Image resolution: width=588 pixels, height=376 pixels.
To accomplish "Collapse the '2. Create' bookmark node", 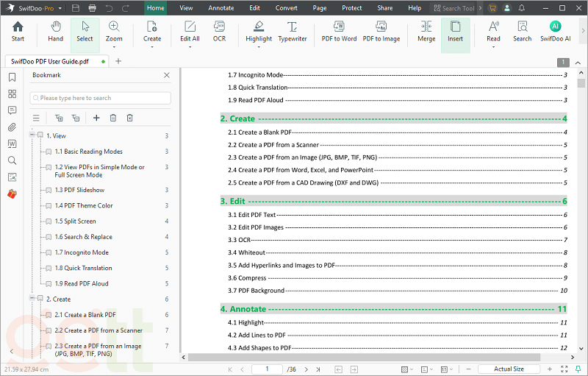I will [x=32, y=299].
